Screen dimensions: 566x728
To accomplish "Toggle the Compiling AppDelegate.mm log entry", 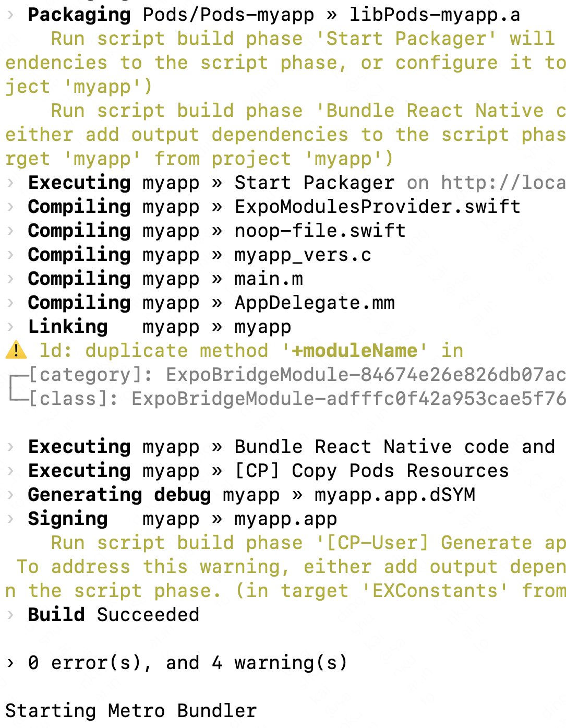I will click(9, 302).
